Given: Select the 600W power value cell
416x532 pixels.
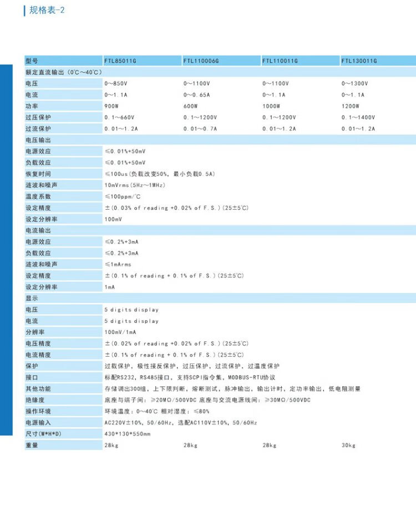Looking at the screenshot, I should click(x=191, y=106).
